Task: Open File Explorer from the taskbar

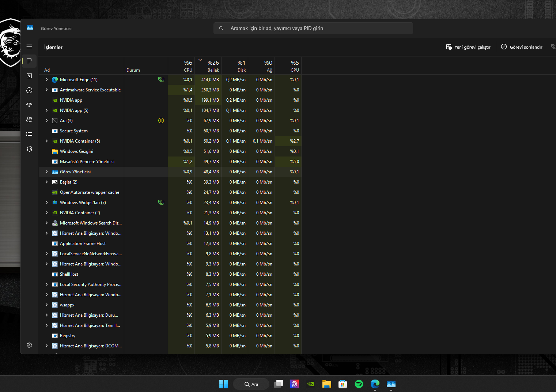Action: pos(327,384)
